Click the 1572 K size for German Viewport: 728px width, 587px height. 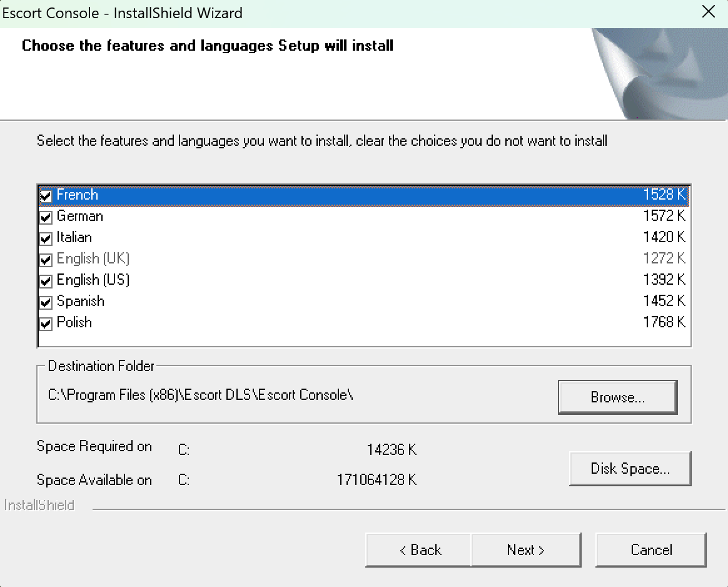click(664, 216)
